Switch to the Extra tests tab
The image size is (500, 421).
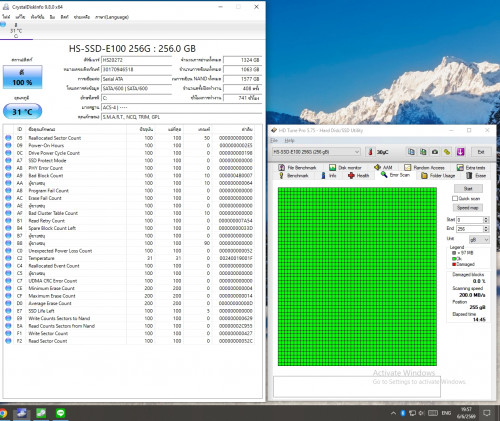[x=471, y=167]
